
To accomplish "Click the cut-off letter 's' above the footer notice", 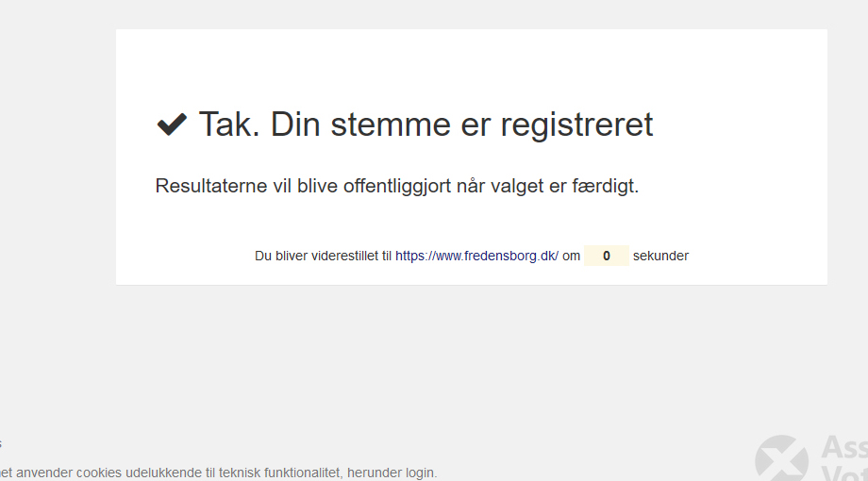I will pyautogui.click(x=1, y=443).
